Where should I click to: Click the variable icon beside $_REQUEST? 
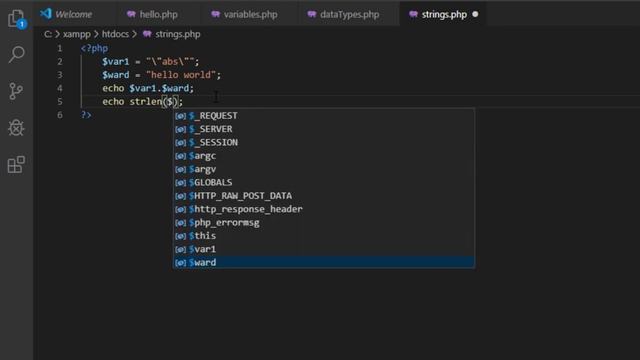point(180,116)
